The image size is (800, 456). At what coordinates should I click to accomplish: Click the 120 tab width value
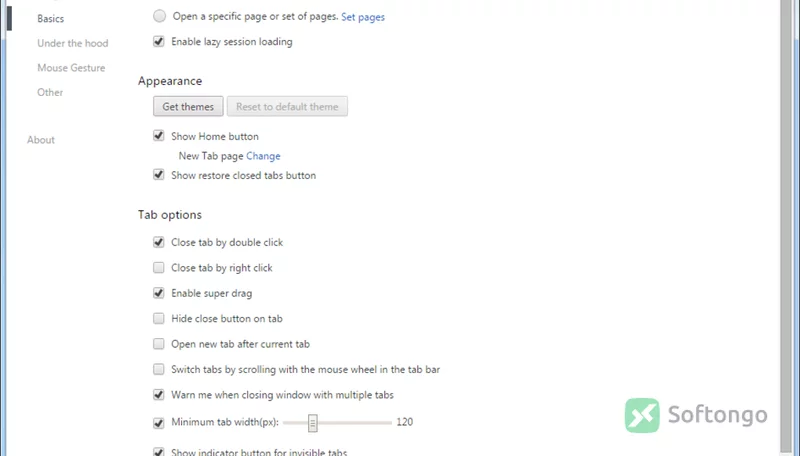click(x=405, y=422)
